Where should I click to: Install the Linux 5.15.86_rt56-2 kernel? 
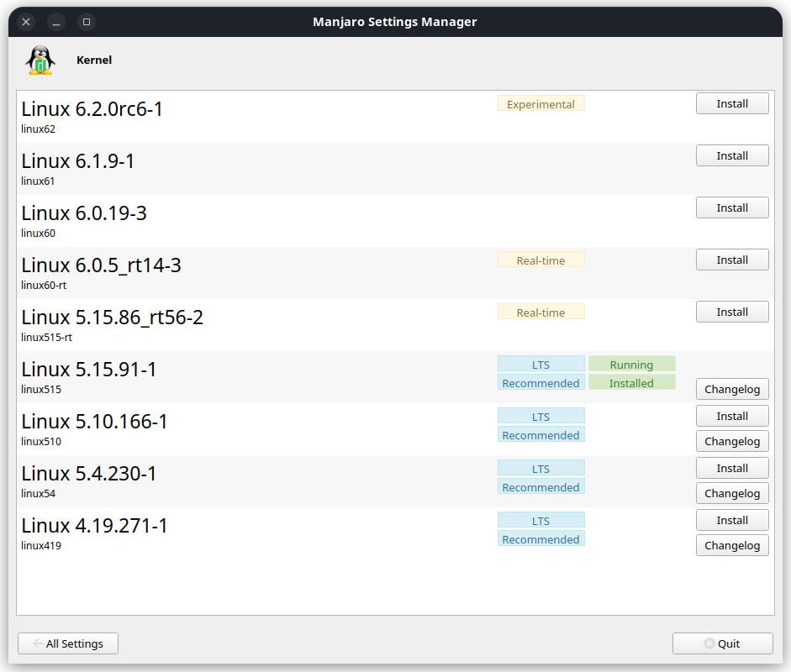point(732,312)
